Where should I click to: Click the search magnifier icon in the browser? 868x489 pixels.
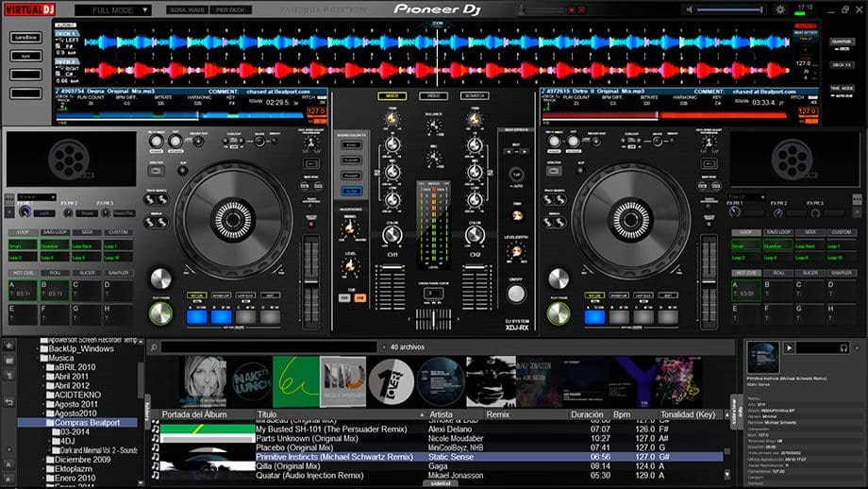[x=154, y=347]
